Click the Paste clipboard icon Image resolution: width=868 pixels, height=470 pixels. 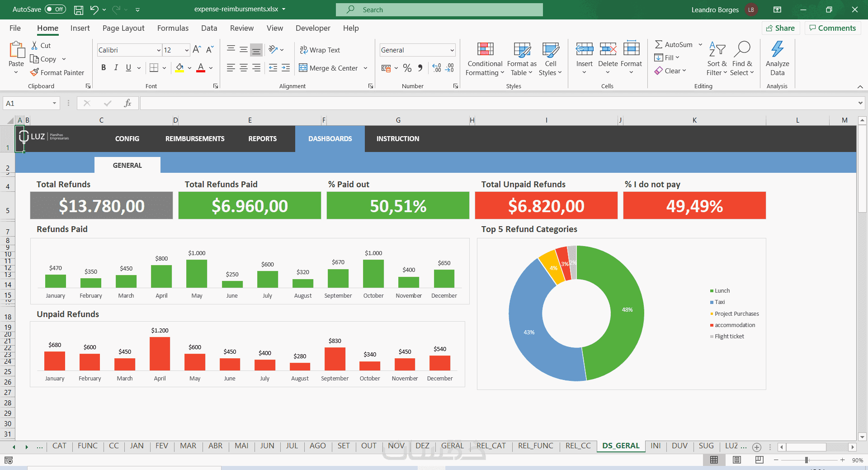[17, 50]
